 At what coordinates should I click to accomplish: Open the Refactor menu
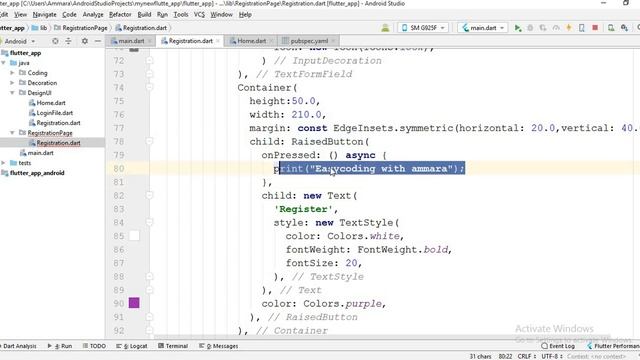click(120, 15)
